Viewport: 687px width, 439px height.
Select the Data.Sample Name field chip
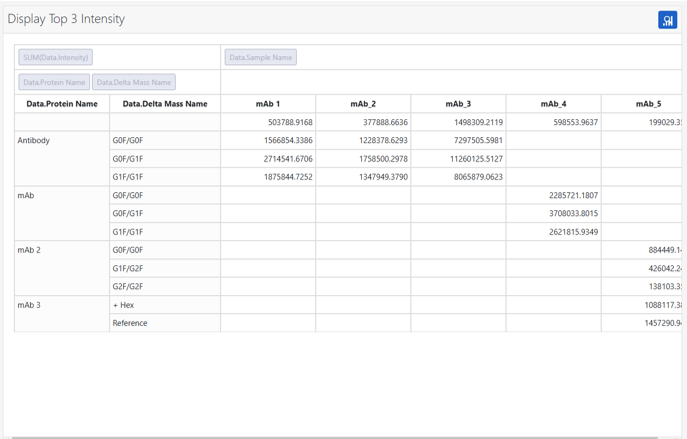click(261, 57)
